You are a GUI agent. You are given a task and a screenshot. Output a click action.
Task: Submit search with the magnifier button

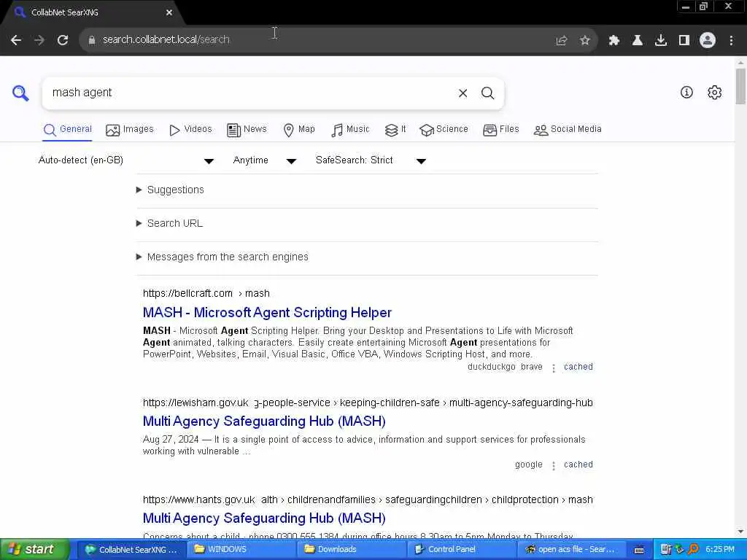pos(487,93)
